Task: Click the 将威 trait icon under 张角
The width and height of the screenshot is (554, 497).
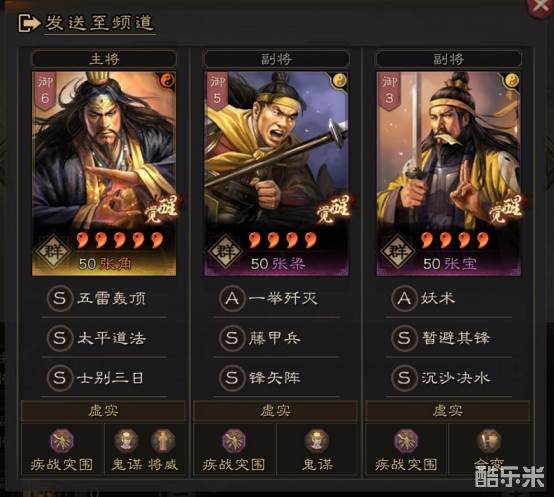Action: pyautogui.click(x=163, y=440)
